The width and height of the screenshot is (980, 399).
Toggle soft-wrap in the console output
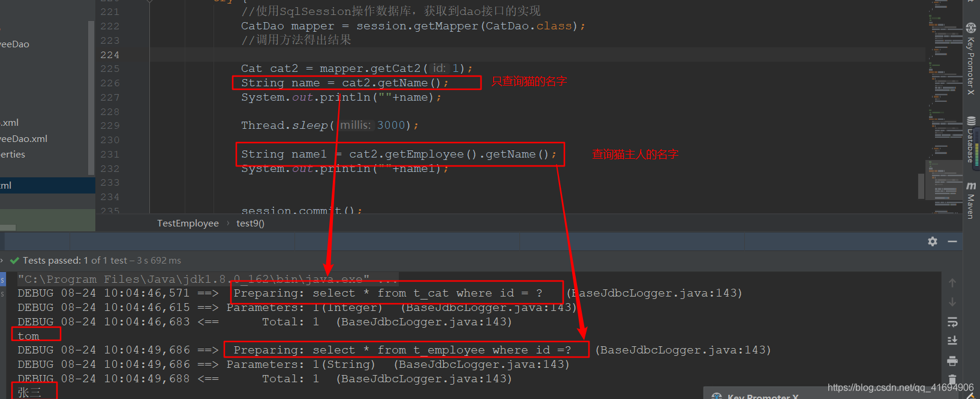click(x=952, y=322)
